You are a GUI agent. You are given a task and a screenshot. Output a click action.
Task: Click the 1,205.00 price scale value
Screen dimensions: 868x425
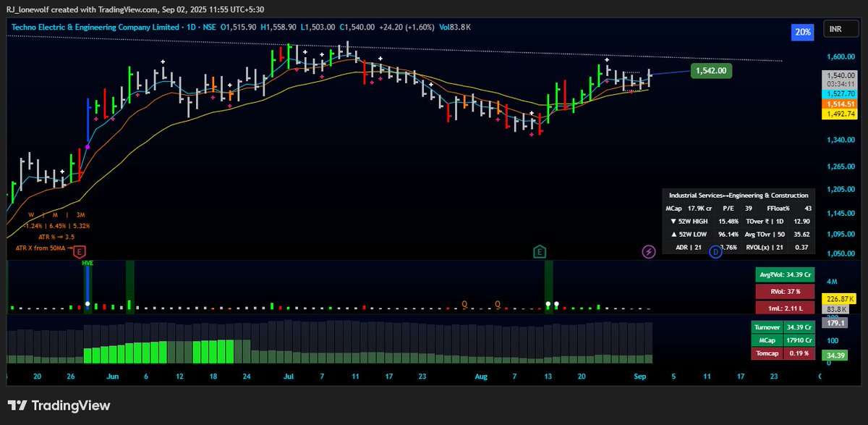click(x=841, y=190)
